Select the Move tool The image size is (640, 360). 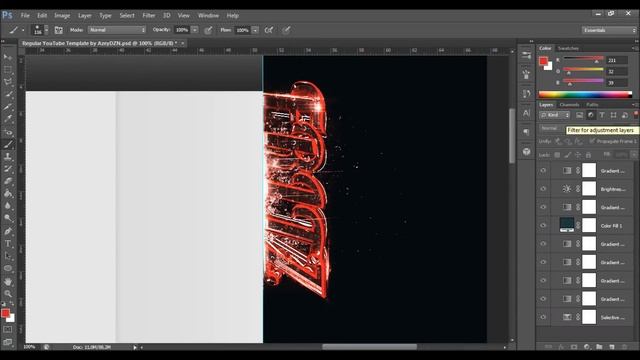tap(8, 57)
